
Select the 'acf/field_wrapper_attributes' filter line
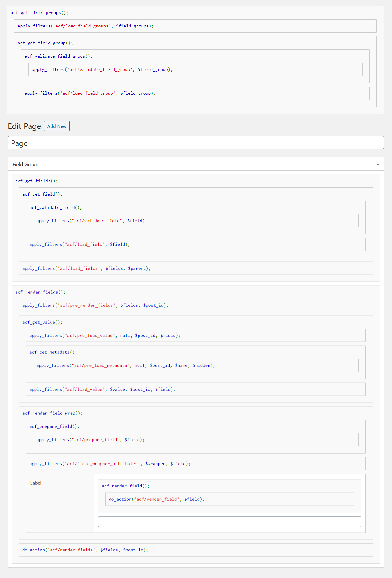coord(196,464)
